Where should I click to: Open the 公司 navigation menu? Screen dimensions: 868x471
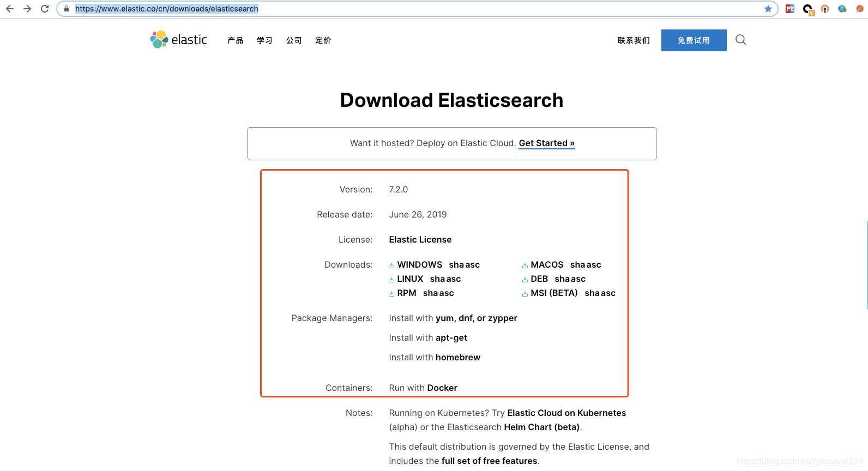coord(294,40)
